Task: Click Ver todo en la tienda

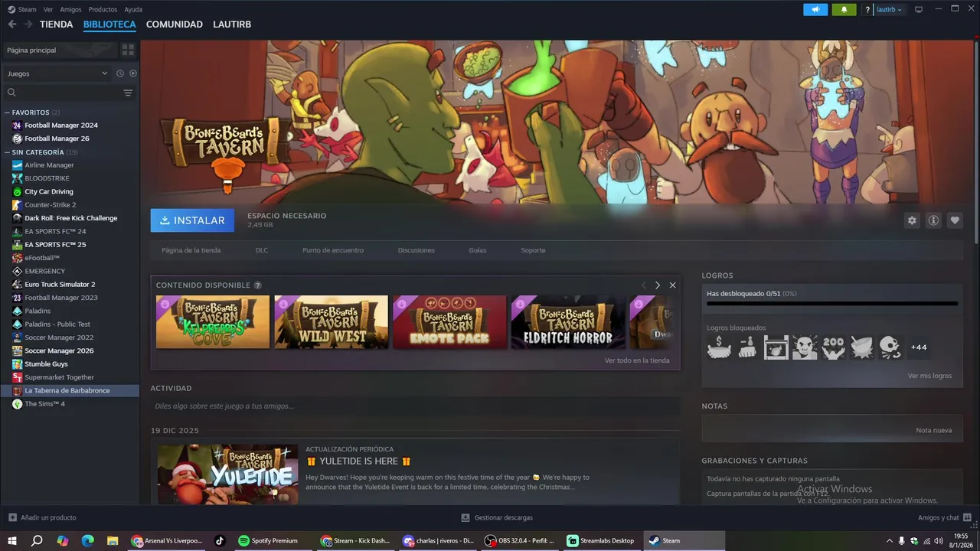Action: pyautogui.click(x=637, y=360)
